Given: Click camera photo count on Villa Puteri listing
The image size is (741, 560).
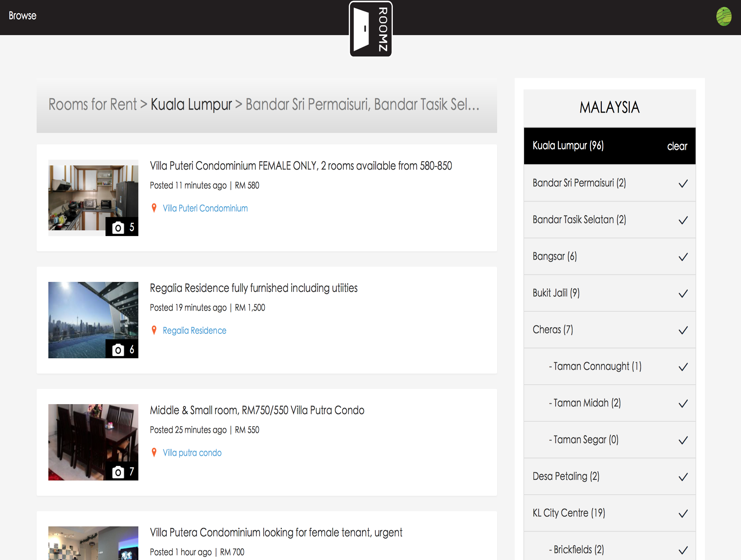Looking at the screenshot, I should 122,227.
